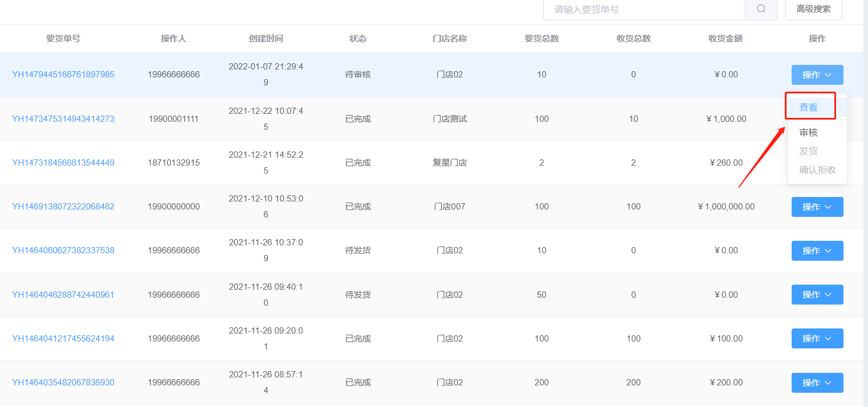The height and width of the screenshot is (407, 868).
Task: Open 操作 dropdown for order YH1464046288742440961
Action: (817, 294)
